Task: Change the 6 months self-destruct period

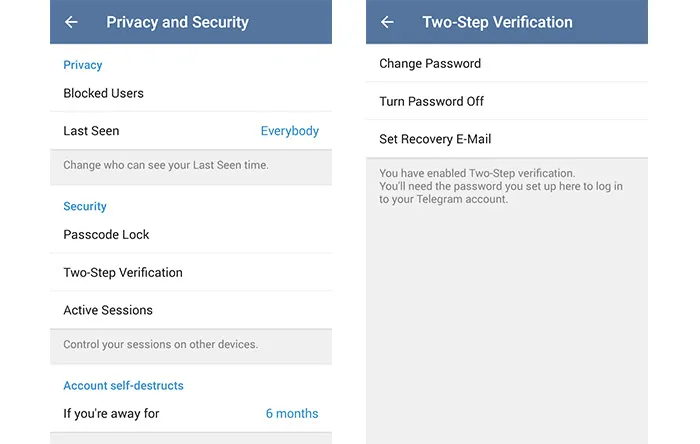Action: point(292,414)
